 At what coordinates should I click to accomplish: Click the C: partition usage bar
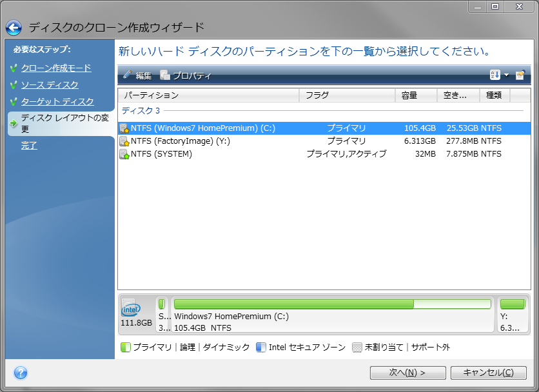333,304
